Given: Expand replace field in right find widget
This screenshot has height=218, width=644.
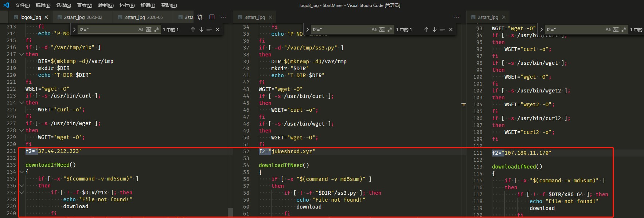Looking at the screenshot, I should pyautogui.click(x=541, y=29).
